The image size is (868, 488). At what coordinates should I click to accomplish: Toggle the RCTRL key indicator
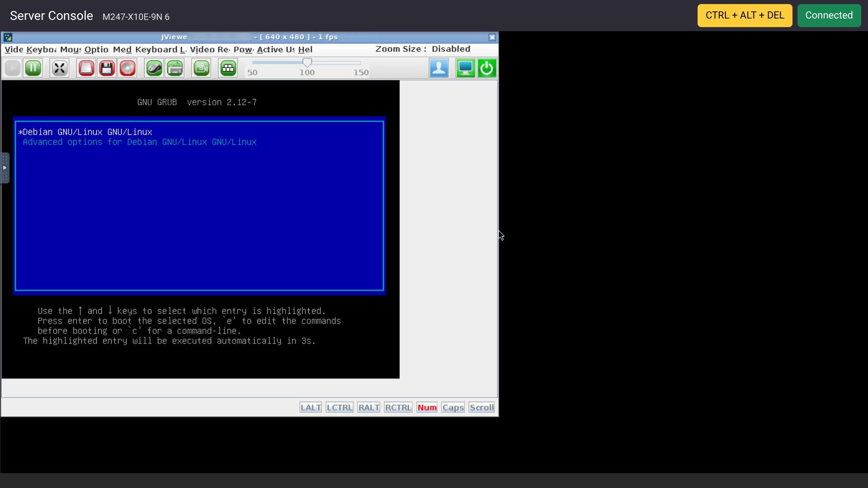[398, 408]
